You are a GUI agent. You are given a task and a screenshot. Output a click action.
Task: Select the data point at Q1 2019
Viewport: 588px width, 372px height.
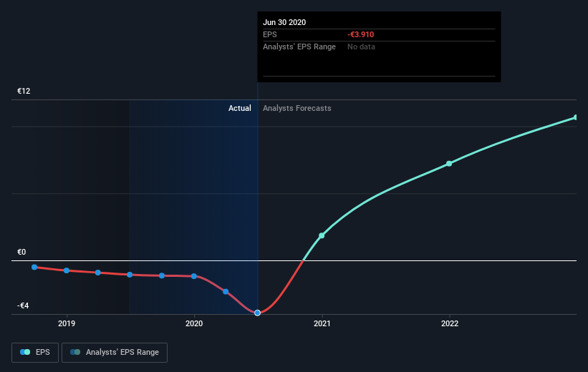[x=98, y=273]
